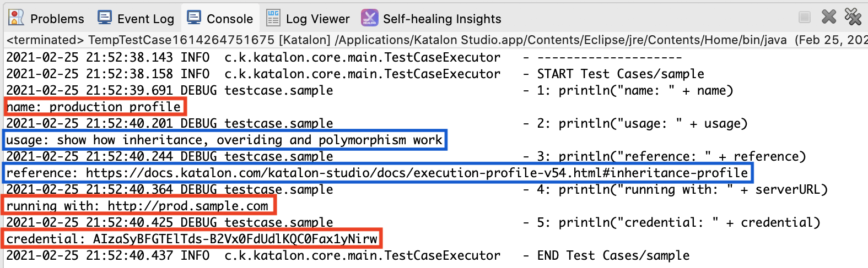The image size is (868, 268).
Task: Open the Self-healing Insights tab
Action: click(442, 19)
